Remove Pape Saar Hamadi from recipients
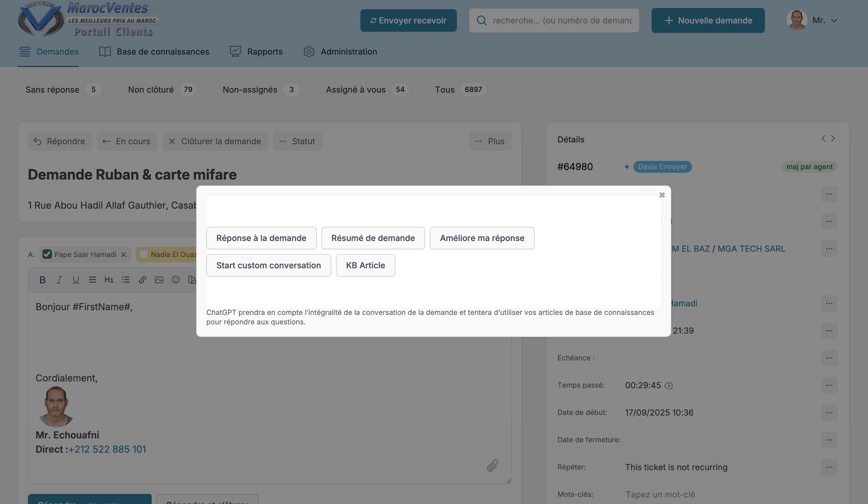This screenshot has width=868, height=504. pyautogui.click(x=123, y=255)
